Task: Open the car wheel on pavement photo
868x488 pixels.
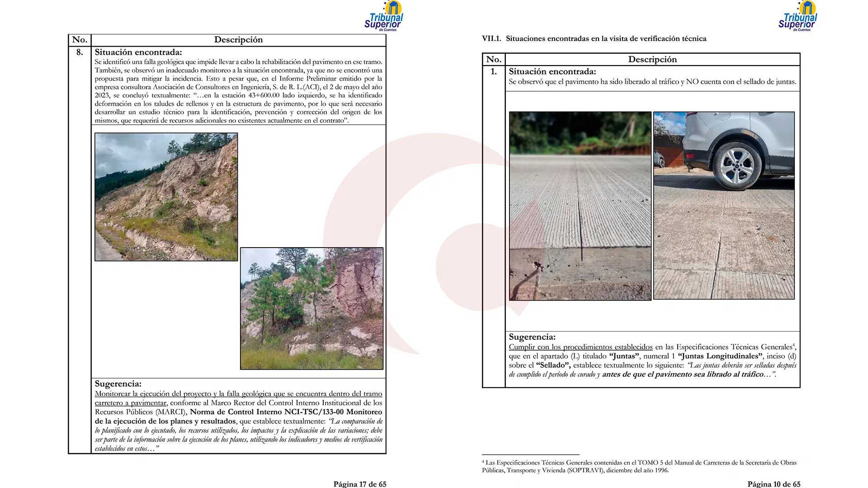Action: tap(724, 206)
